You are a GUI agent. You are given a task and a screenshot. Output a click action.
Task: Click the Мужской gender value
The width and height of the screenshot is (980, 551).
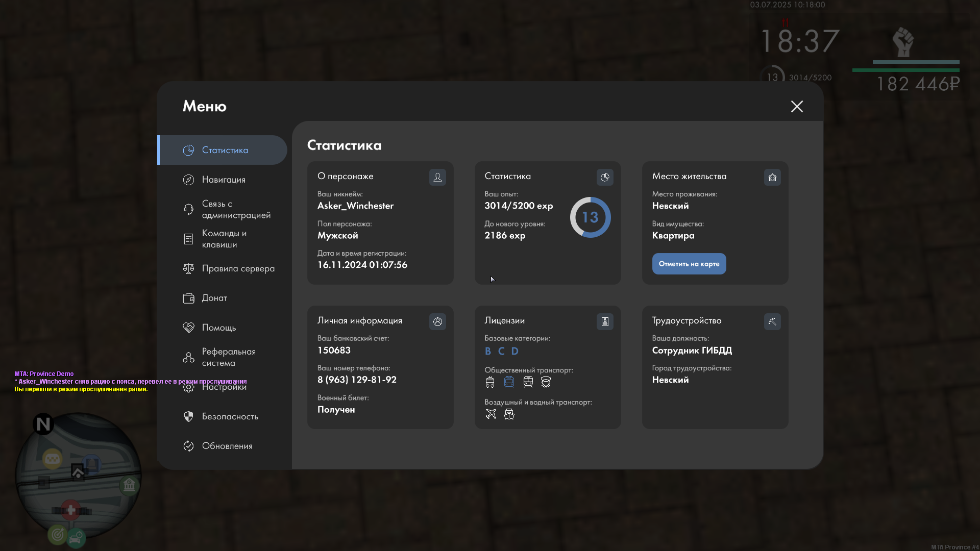[x=337, y=235]
